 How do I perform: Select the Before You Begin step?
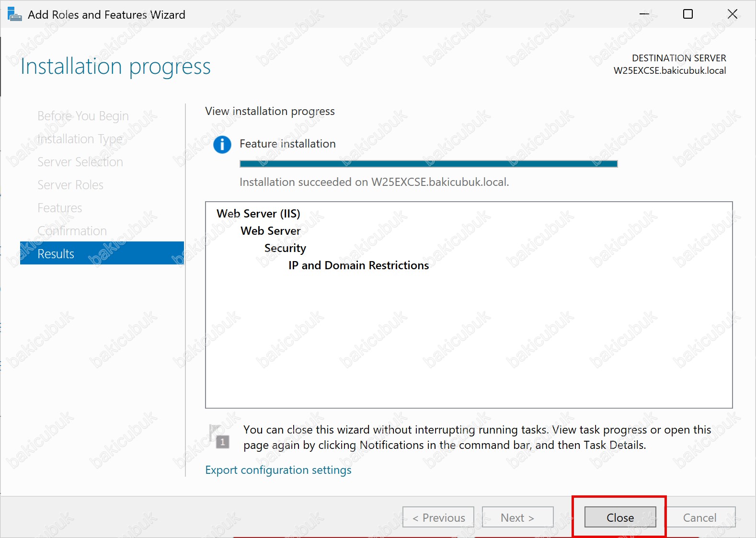pos(83,116)
